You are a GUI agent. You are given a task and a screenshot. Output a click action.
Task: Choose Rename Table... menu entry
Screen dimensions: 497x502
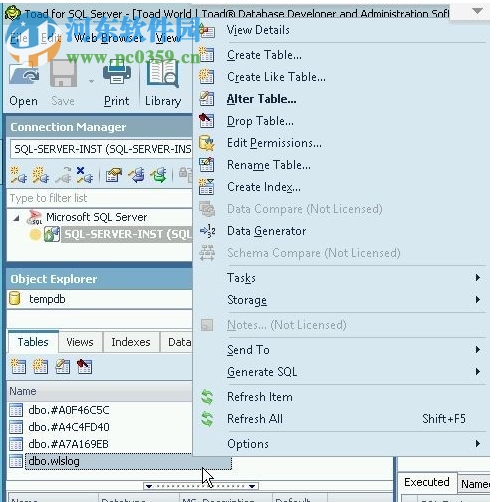[x=269, y=165]
